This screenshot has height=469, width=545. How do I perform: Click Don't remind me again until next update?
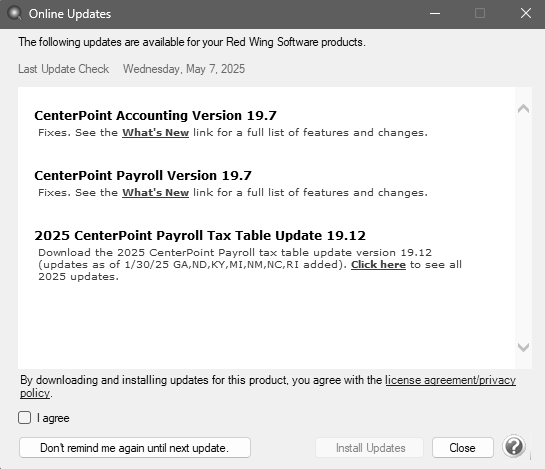pos(135,447)
